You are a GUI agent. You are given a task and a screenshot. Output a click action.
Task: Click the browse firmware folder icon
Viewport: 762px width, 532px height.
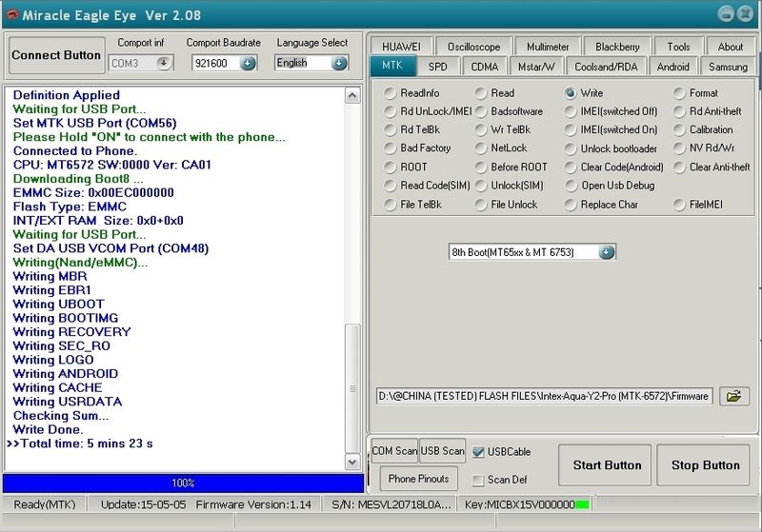point(733,396)
